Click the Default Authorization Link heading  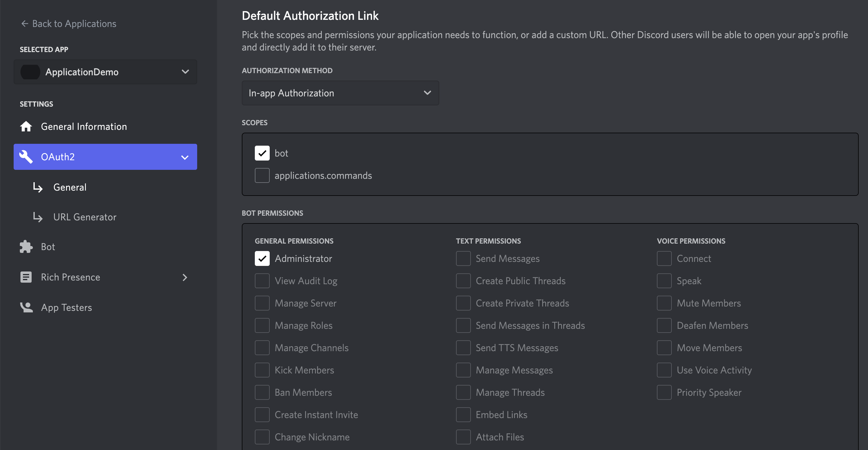310,16
